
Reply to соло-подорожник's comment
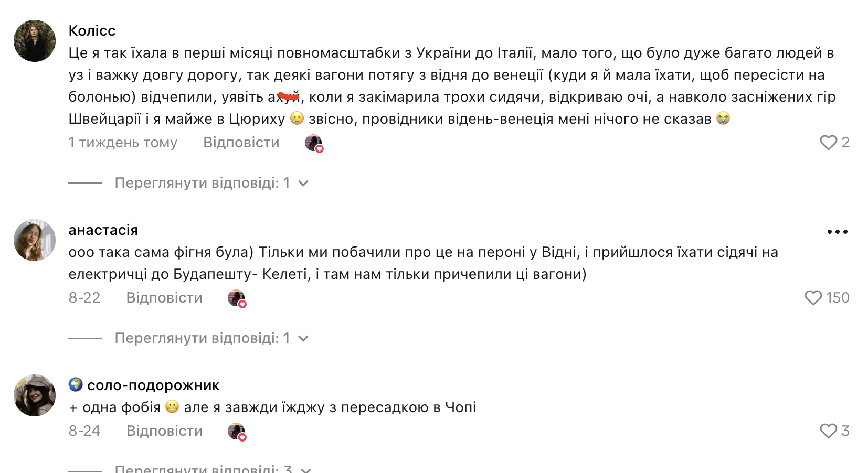tap(164, 431)
